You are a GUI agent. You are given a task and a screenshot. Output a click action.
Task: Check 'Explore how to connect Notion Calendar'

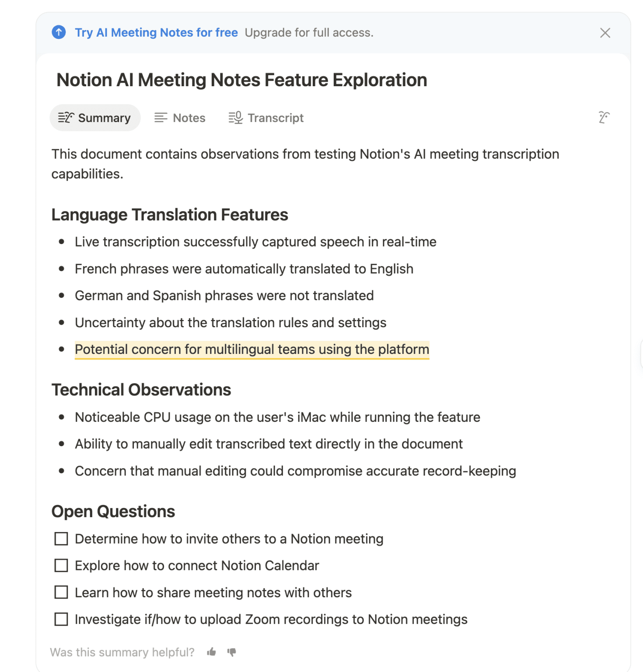[61, 566]
